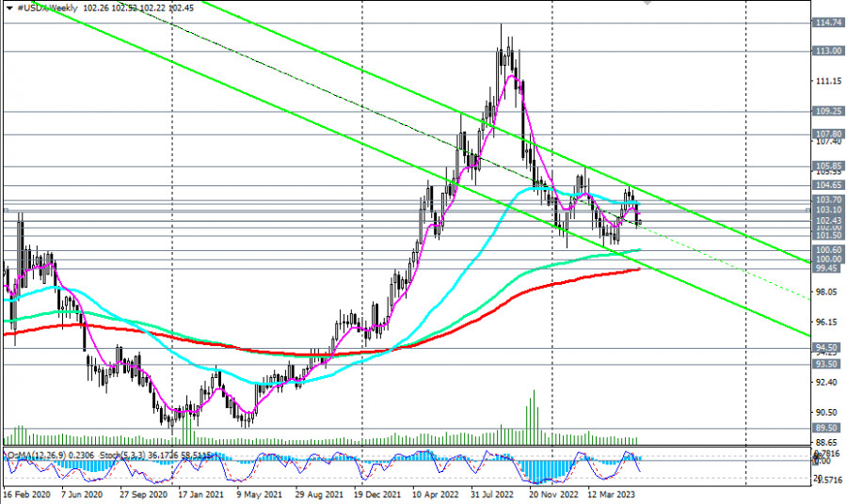Click the 107.80 level label on price axis
The image size is (847, 504).
[827, 134]
